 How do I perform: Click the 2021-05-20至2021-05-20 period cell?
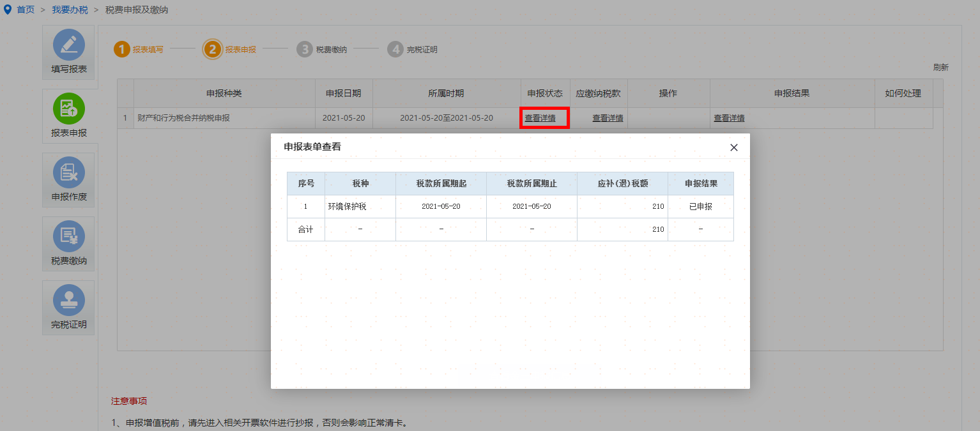(x=447, y=118)
